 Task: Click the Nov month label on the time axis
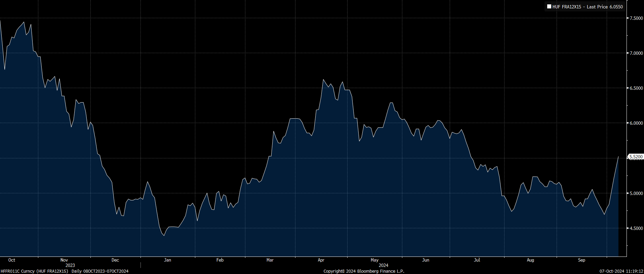(64, 260)
